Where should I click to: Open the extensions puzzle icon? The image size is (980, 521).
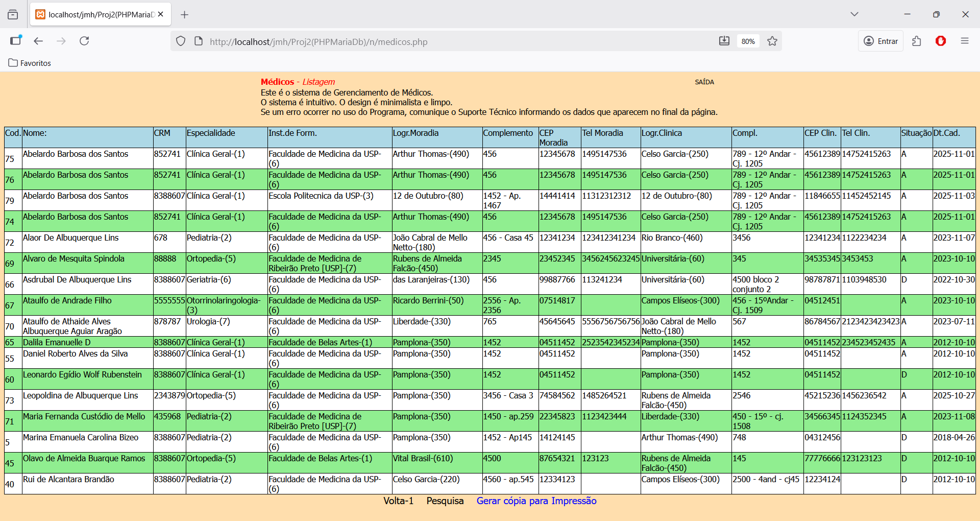917,41
